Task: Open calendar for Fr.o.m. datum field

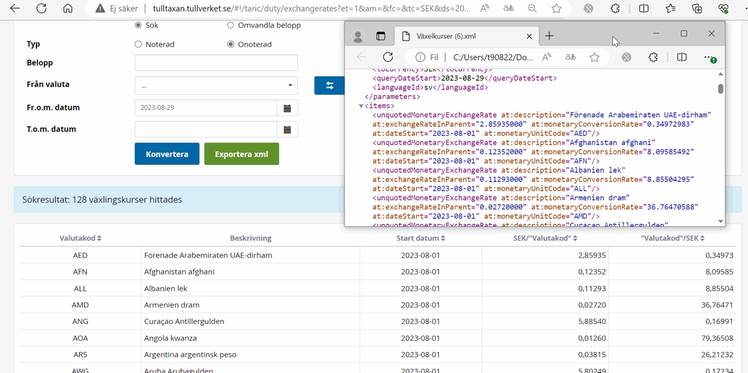Action: coord(287,108)
